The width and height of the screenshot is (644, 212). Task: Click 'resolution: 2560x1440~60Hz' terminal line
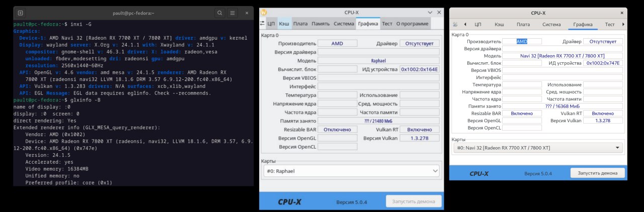coord(65,65)
